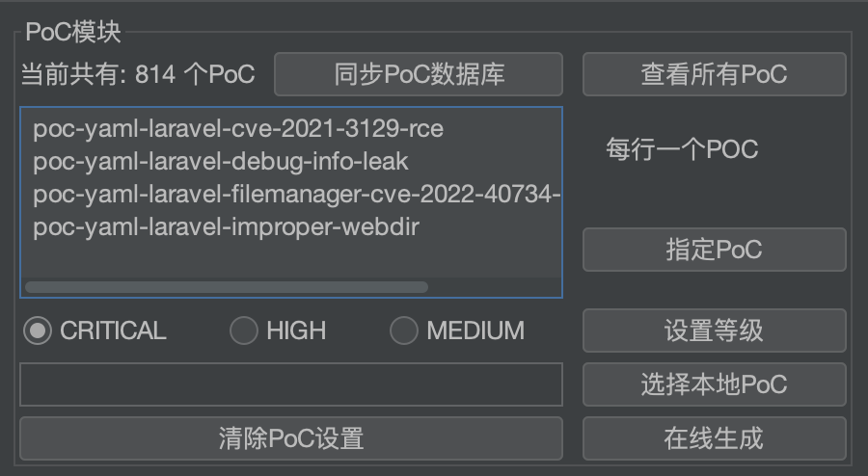Choose a local PoC via 选择本地PoC
868x476 pixels.
point(714,384)
